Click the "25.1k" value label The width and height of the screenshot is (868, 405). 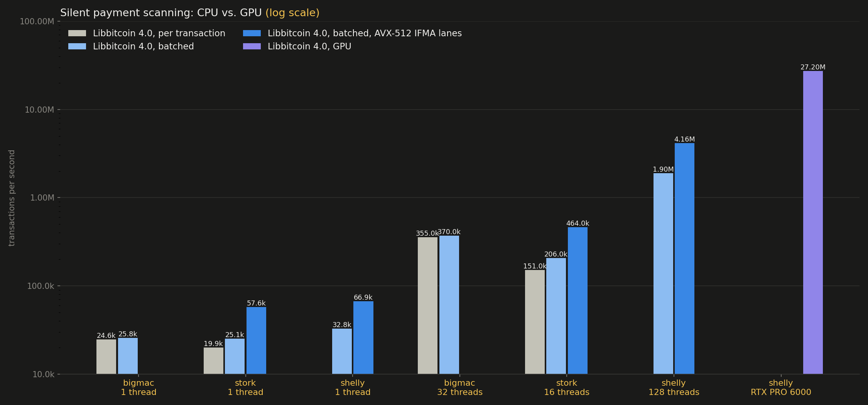click(235, 335)
